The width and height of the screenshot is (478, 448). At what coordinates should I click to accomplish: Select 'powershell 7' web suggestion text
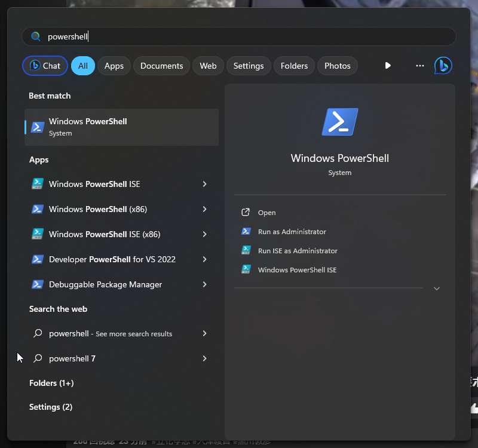(x=72, y=358)
